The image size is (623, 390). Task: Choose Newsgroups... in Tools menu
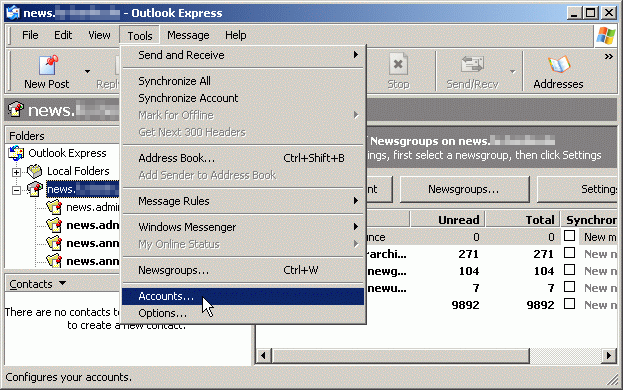point(243,270)
